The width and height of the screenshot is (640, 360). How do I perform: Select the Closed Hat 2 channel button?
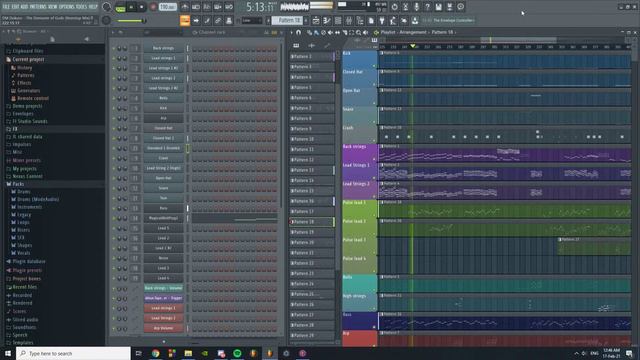pyautogui.click(x=163, y=138)
